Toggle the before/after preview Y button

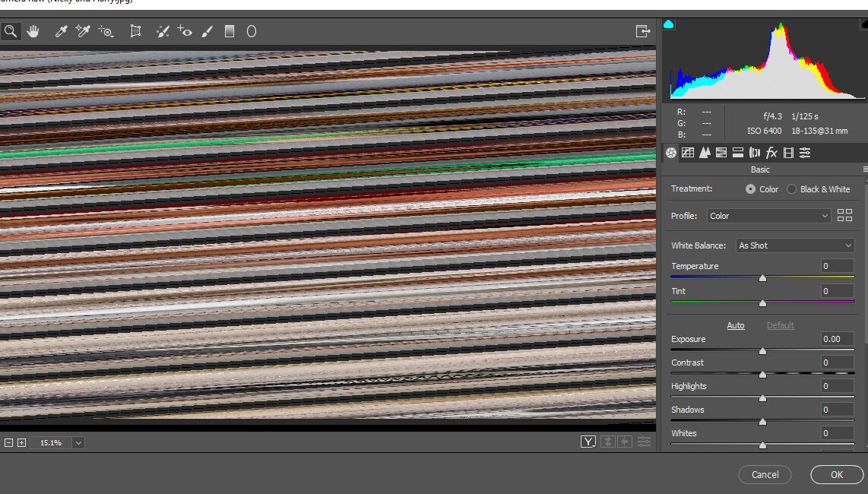[x=588, y=442]
